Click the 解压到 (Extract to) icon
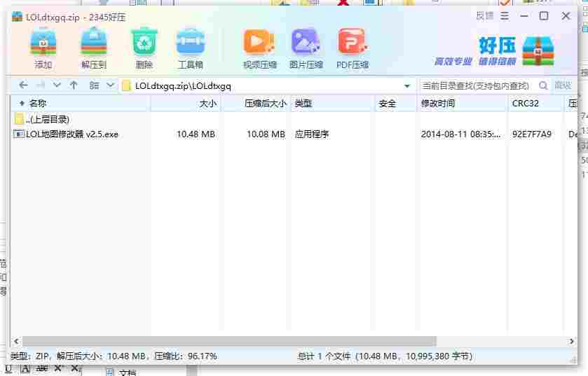This screenshot has height=376, width=588. tap(94, 48)
